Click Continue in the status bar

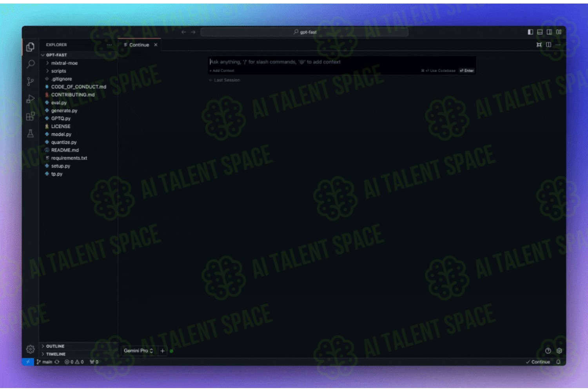point(538,362)
